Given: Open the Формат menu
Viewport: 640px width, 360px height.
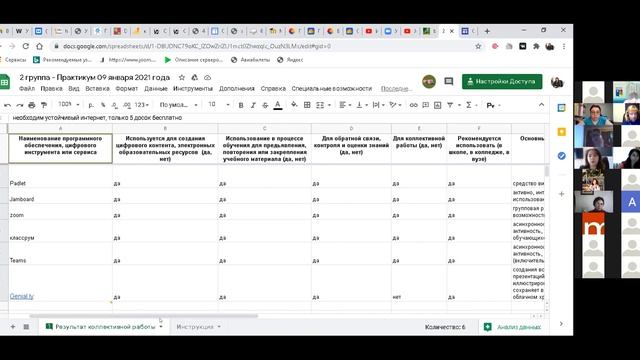Looking at the screenshot, I should pos(127,89).
